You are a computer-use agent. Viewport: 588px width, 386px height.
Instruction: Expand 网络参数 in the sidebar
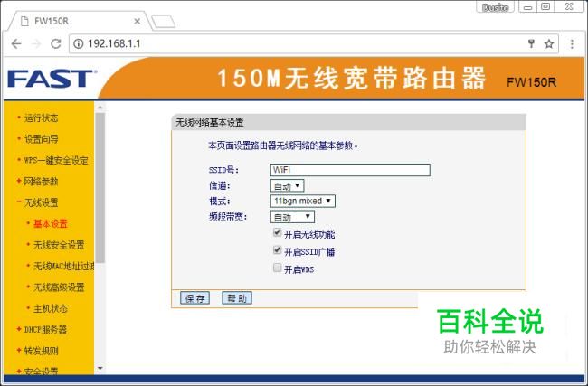tap(41, 182)
